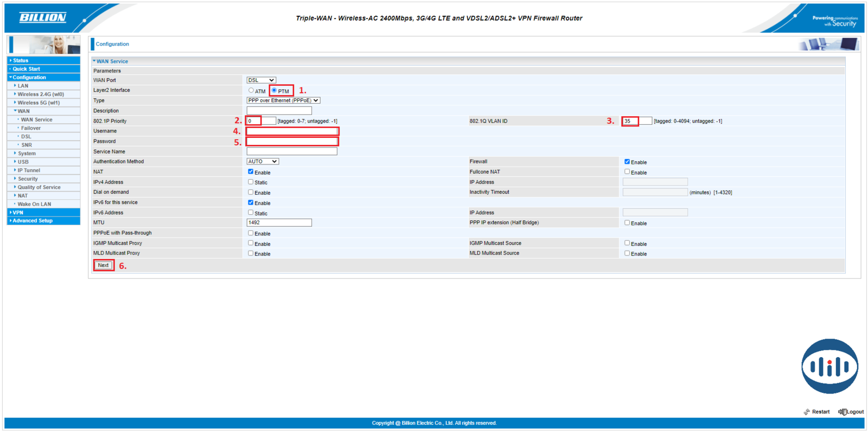Enable the Dial on demand checkbox
The image size is (868, 432).
point(251,192)
